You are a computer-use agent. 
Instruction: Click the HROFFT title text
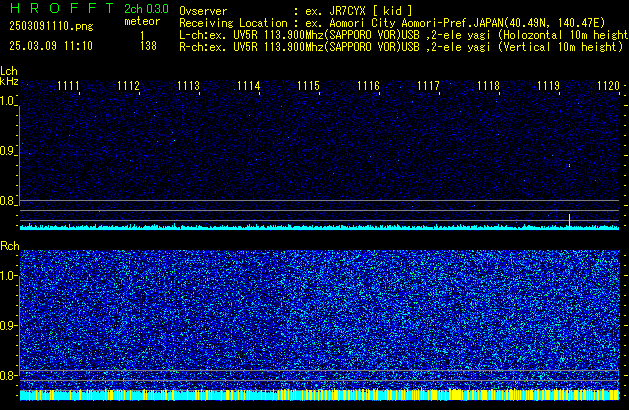coord(62,8)
